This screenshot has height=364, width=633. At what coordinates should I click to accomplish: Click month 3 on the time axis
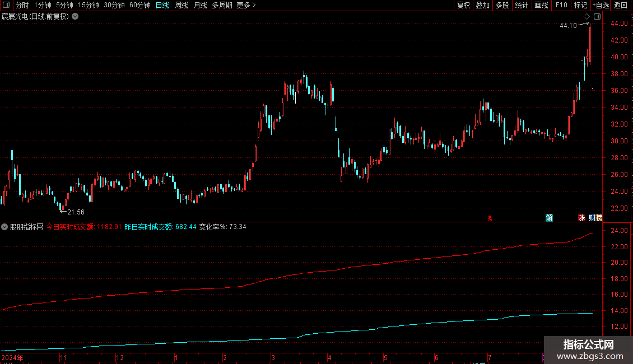click(x=273, y=357)
